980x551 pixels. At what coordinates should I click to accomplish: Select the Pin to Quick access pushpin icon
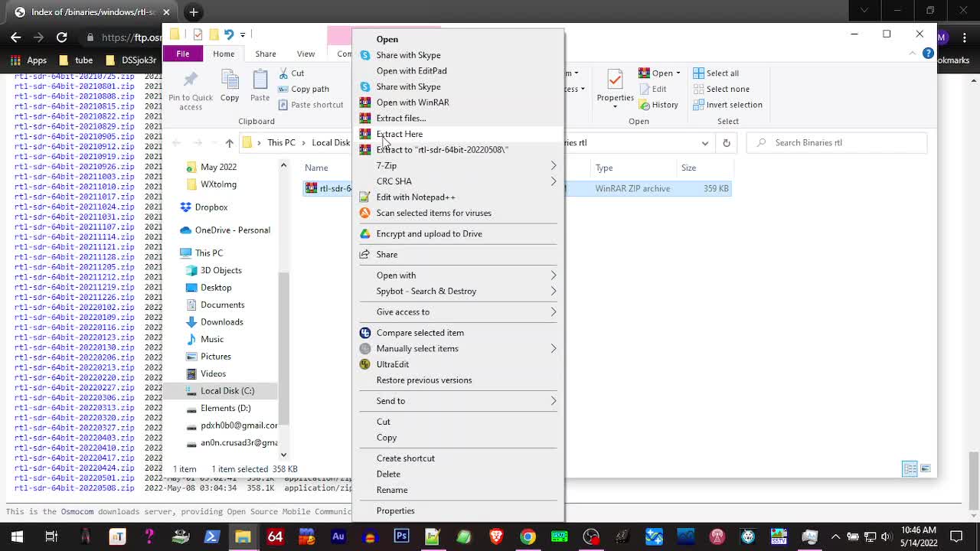(x=190, y=80)
